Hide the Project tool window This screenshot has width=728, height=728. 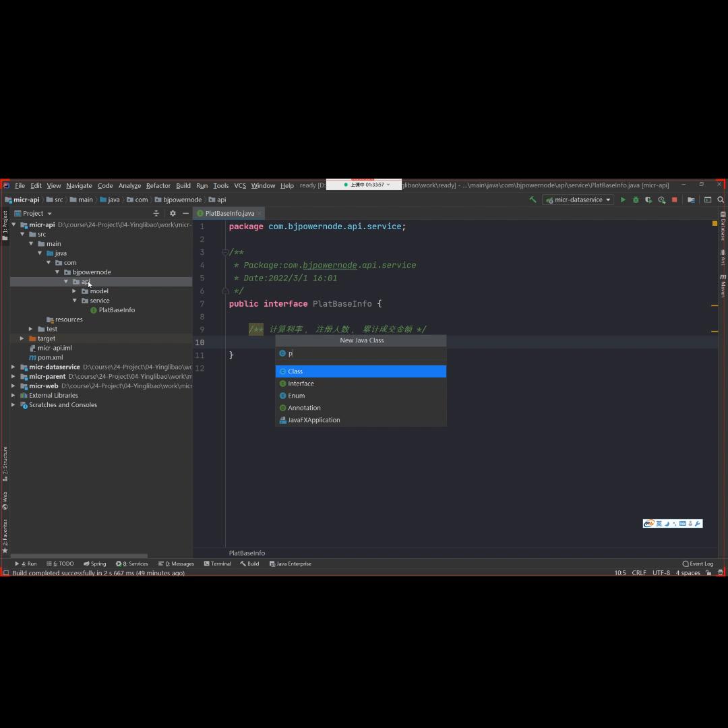186,213
